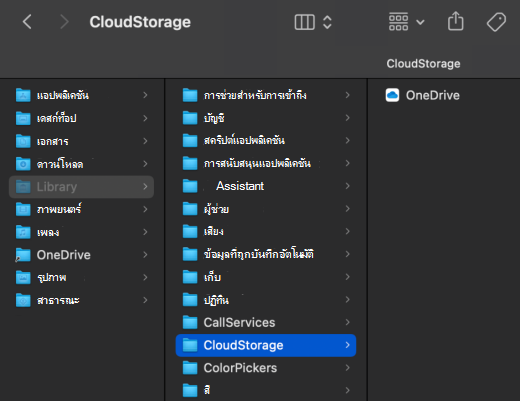The width and height of the screenshot is (520, 401).
Task: Select the การสนับสนุนแอปพลิเคชัน folder name
Action: [257, 163]
